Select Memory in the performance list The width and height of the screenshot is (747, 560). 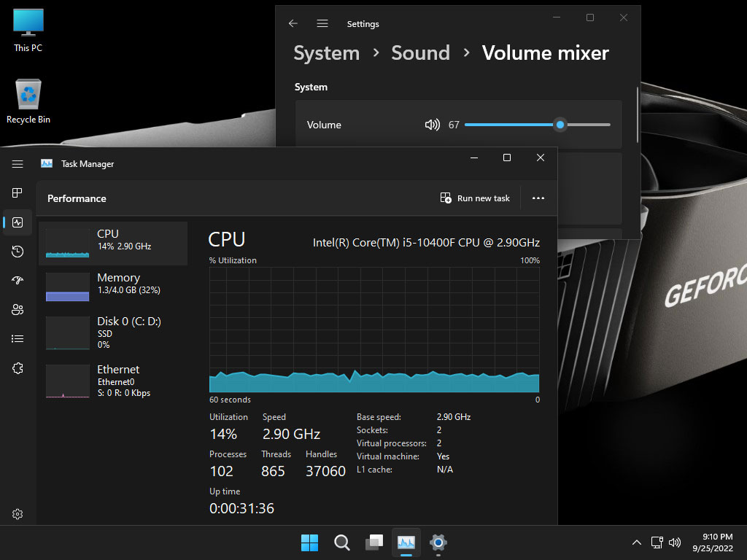tap(113, 287)
